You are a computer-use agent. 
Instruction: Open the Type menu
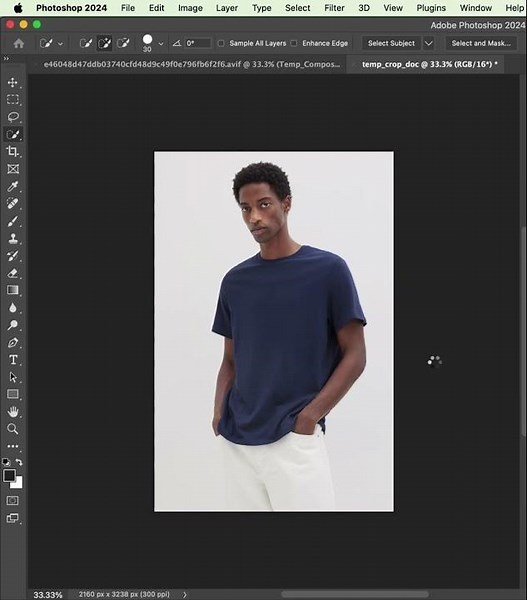point(262,8)
